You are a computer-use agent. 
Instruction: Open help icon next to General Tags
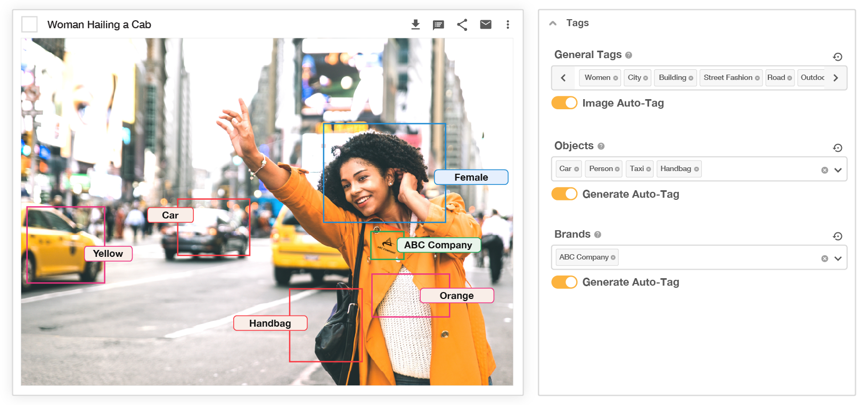628,55
